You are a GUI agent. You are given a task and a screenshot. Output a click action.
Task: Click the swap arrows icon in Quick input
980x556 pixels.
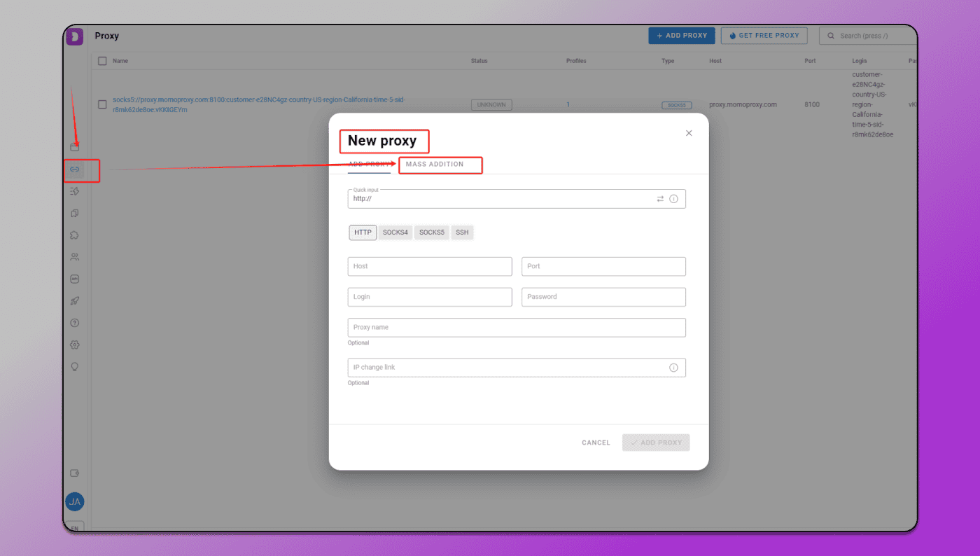[659, 199]
